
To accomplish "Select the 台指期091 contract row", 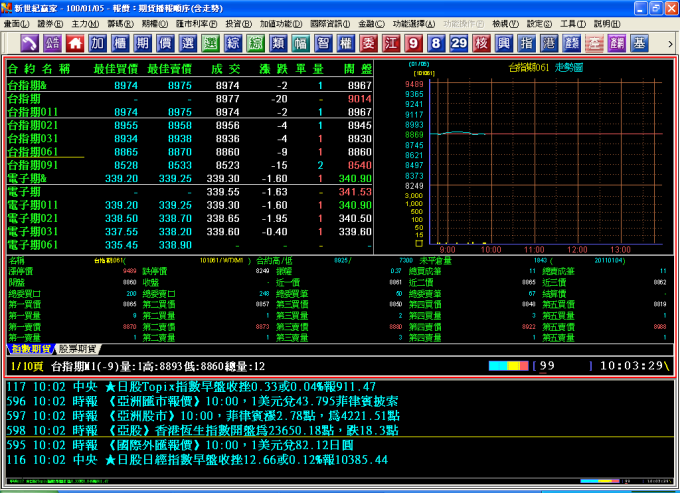I will (190, 165).
